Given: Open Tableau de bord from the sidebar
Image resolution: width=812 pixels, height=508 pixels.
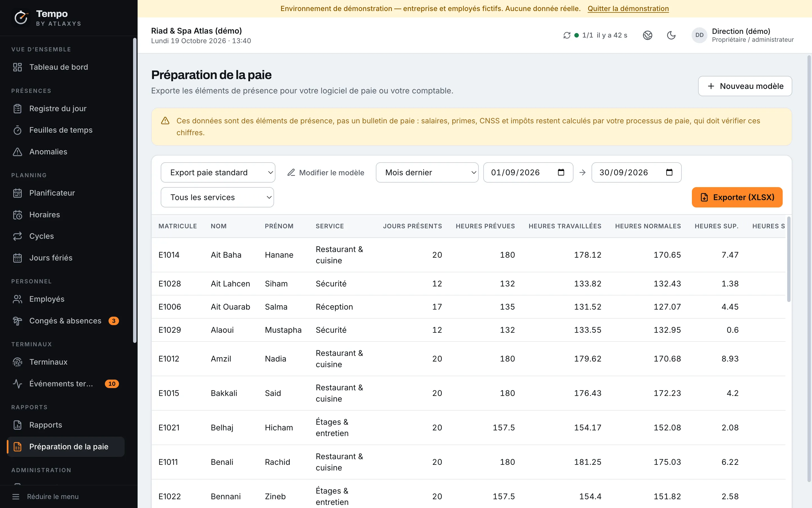Looking at the screenshot, I should (66, 67).
